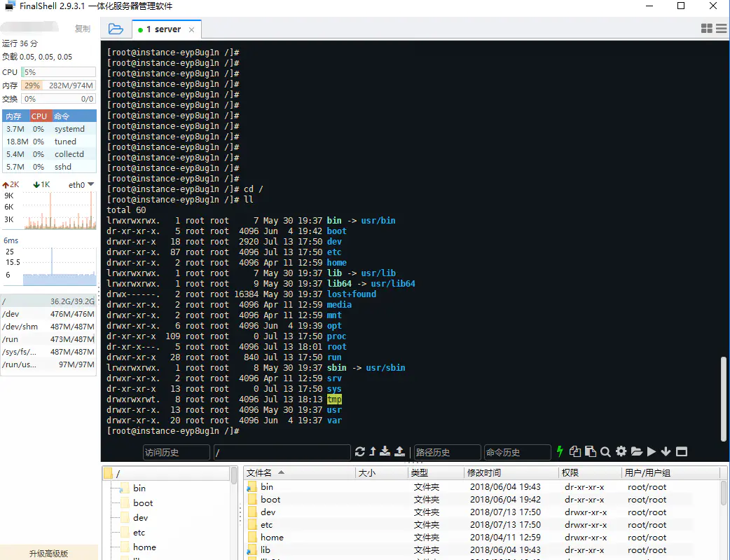Open terminal settings gear icon
This screenshot has width=730, height=560.
621,451
